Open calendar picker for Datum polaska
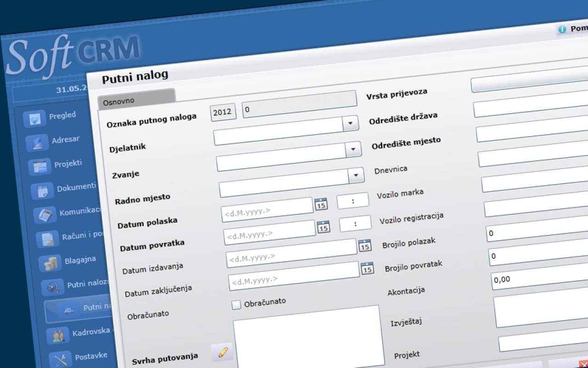This screenshot has width=588, height=368. click(x=321, y=204)
